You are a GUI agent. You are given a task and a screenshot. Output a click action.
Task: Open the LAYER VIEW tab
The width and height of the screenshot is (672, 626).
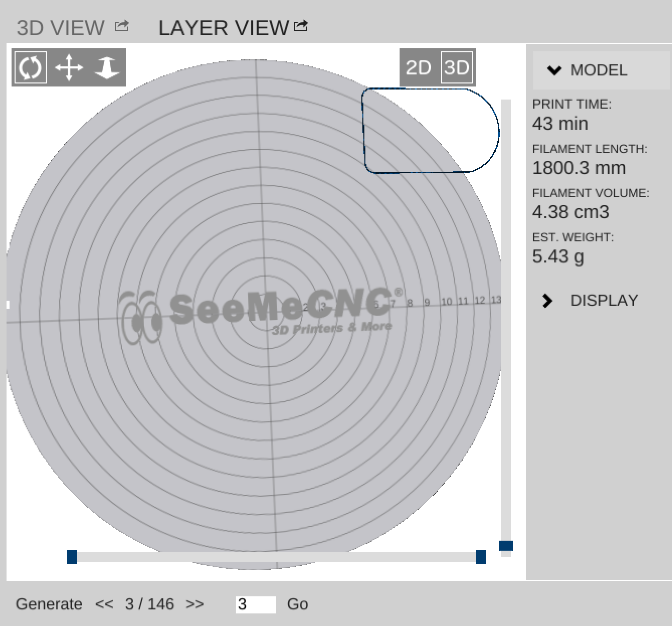tap(224, 28)
